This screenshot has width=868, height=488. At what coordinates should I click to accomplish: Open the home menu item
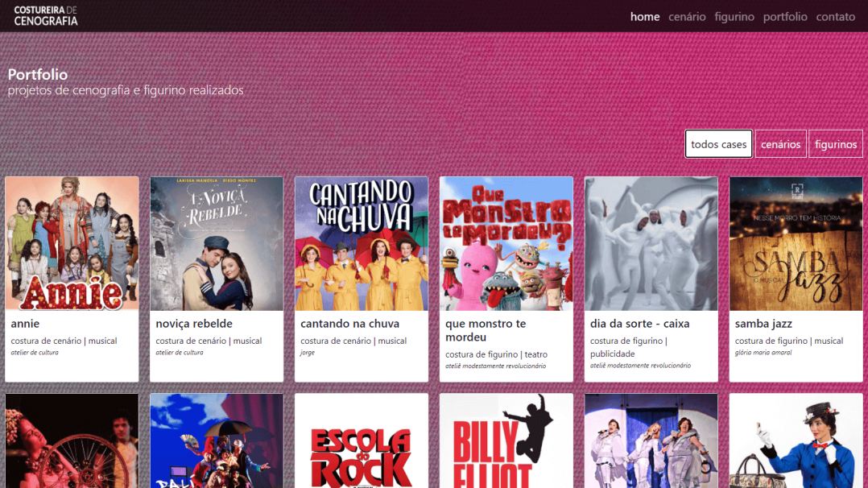[644, 16]
